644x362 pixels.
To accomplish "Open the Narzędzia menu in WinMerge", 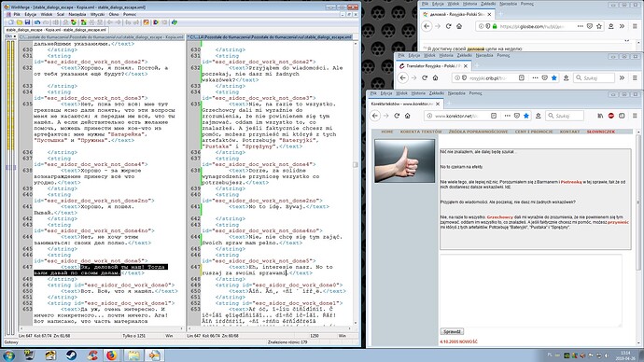I will 77,14.
